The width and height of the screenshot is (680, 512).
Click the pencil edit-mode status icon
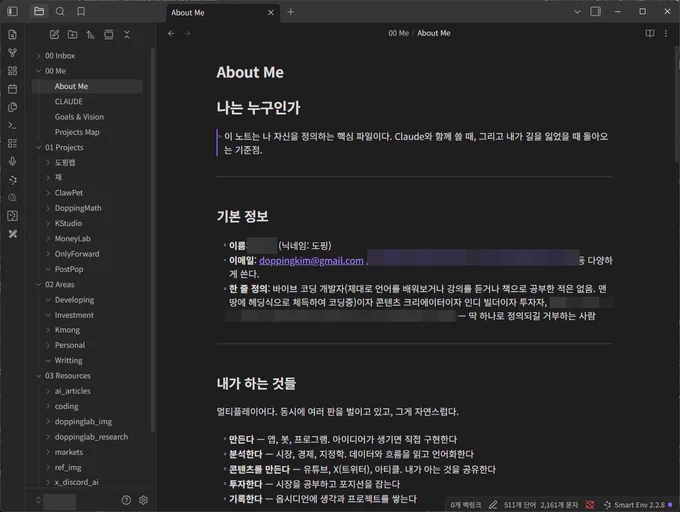493,505
